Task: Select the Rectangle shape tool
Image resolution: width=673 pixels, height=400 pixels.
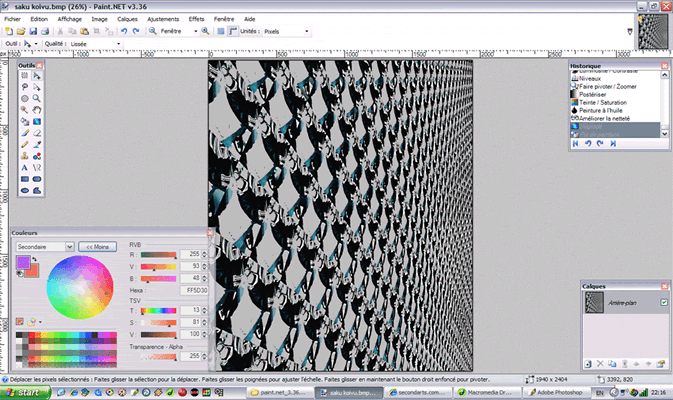Action: click(x=24, y=178)
